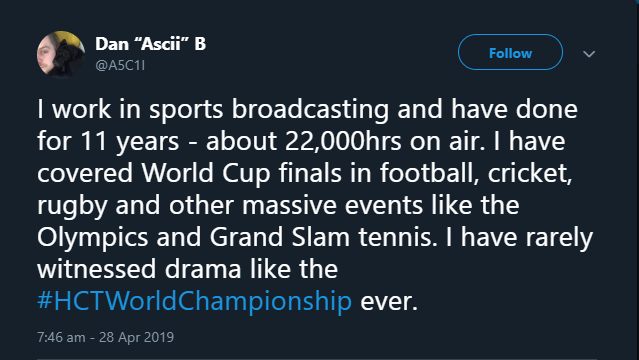Click the text "22,000hrs" in the tweet
This screenshot has height=360, width=639.
coord(343,141)
